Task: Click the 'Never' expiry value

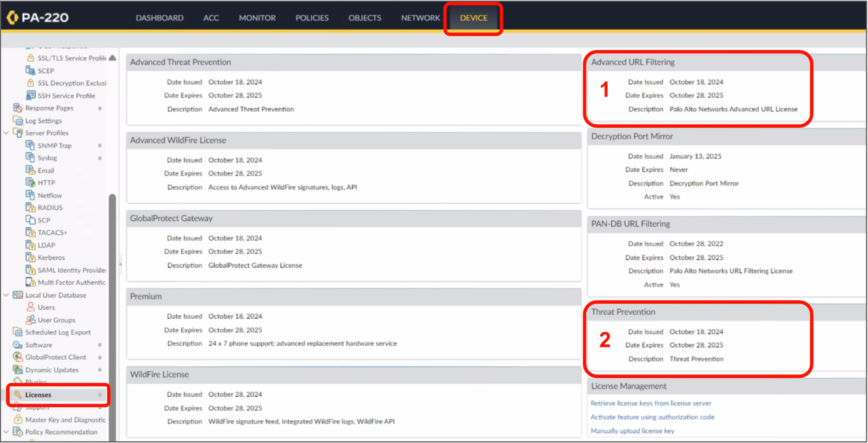Action: tap(679, 170)
